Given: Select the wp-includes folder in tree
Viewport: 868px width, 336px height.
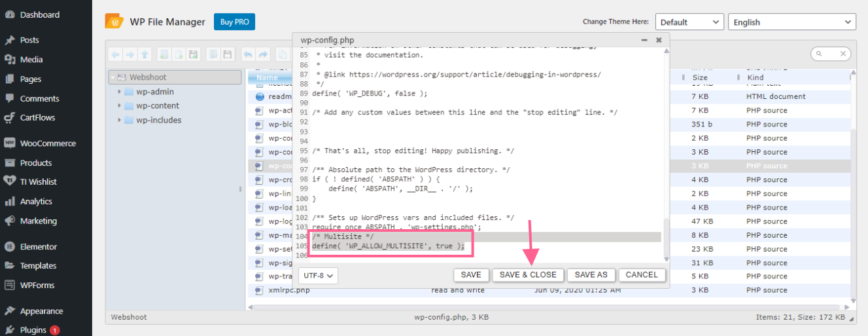Looking at the screenshot, I should click(x=159, y=120).
